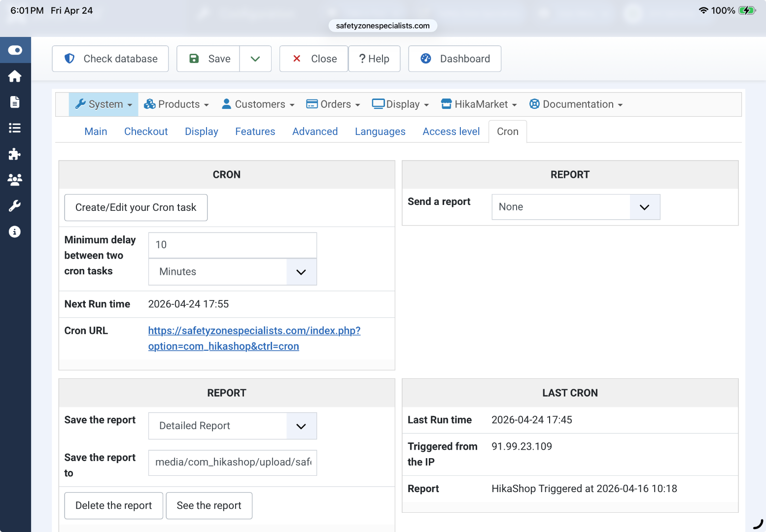Open the users group sidebar icon
The width and height of the screenshot is (766, 532).
15,180
